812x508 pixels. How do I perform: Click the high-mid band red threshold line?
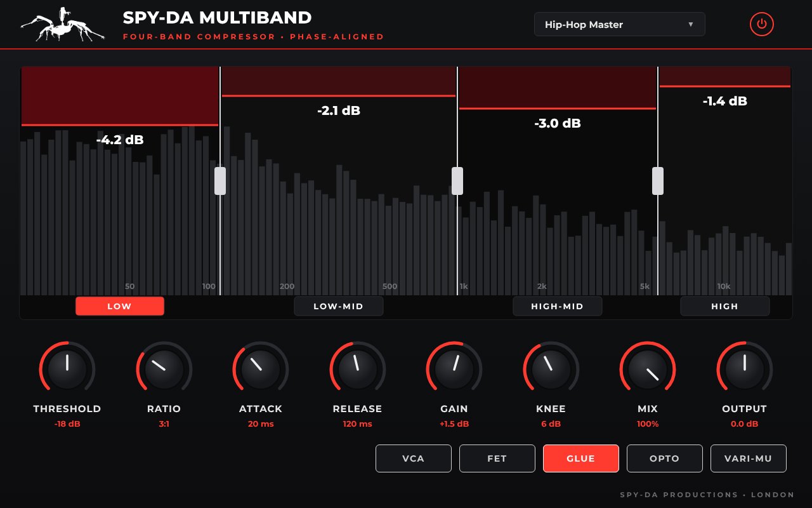click(558, 109)
